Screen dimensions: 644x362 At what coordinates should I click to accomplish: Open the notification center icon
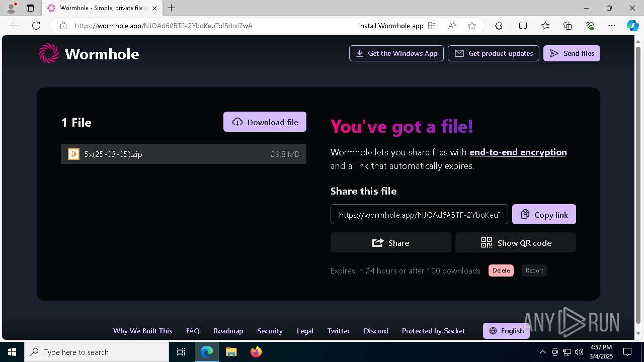click(x=627, y=352)
